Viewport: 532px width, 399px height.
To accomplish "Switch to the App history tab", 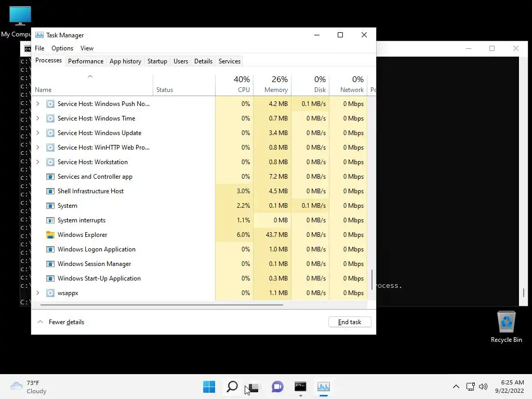I will click(125, 61).
